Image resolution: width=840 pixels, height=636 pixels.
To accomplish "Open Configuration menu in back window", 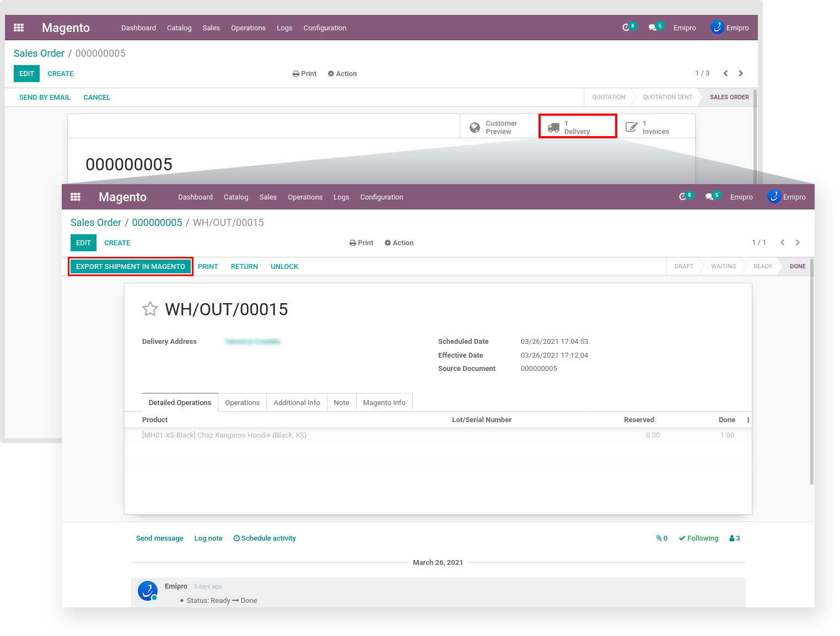I will tap(325, 28).
